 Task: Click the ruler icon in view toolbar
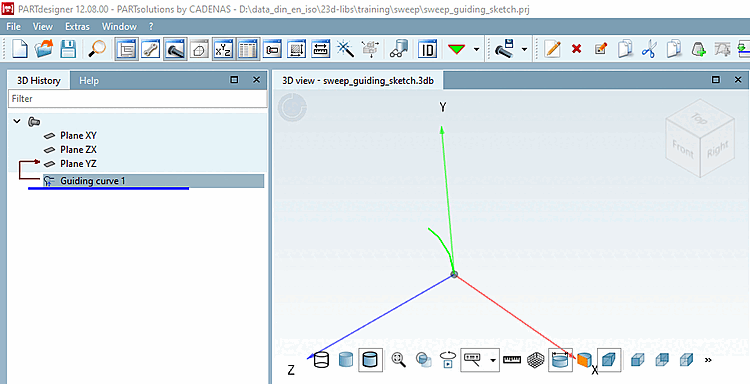click(x=512, y=360)
